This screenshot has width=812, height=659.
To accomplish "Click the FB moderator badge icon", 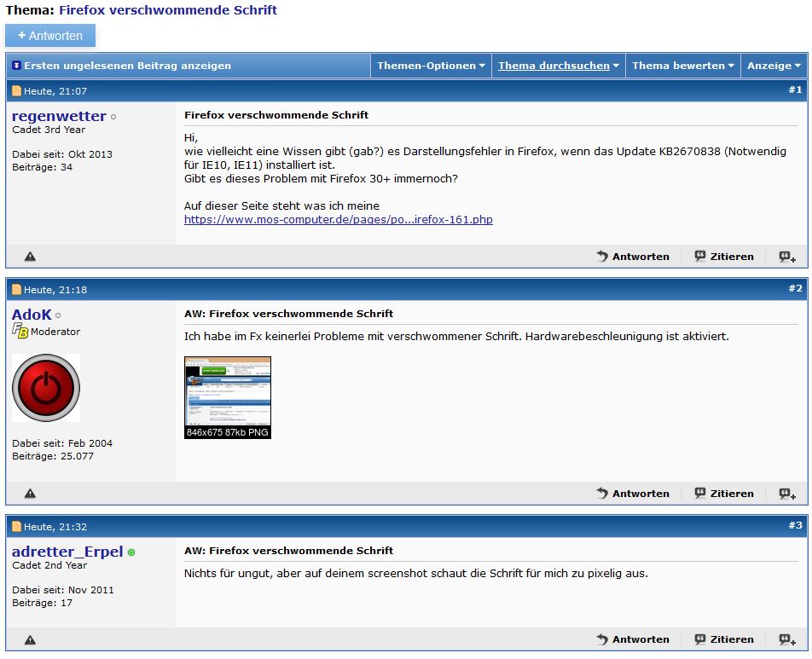I will point(20,330).
